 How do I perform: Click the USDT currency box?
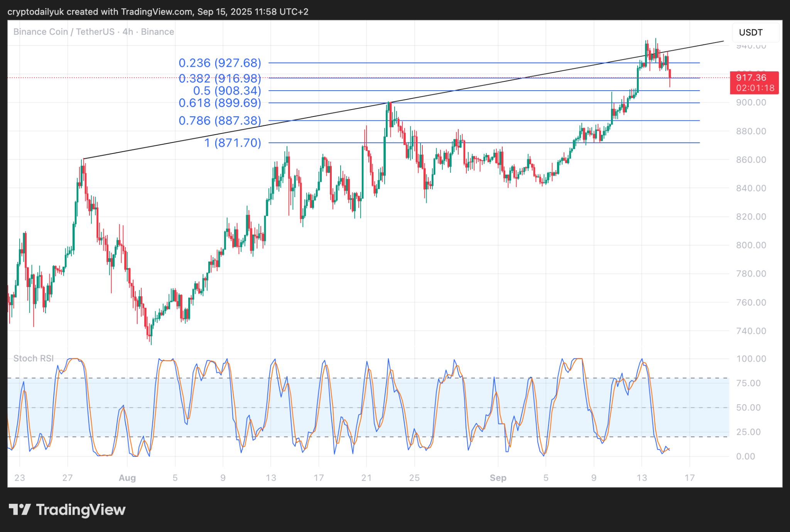(x=755, y=32)
